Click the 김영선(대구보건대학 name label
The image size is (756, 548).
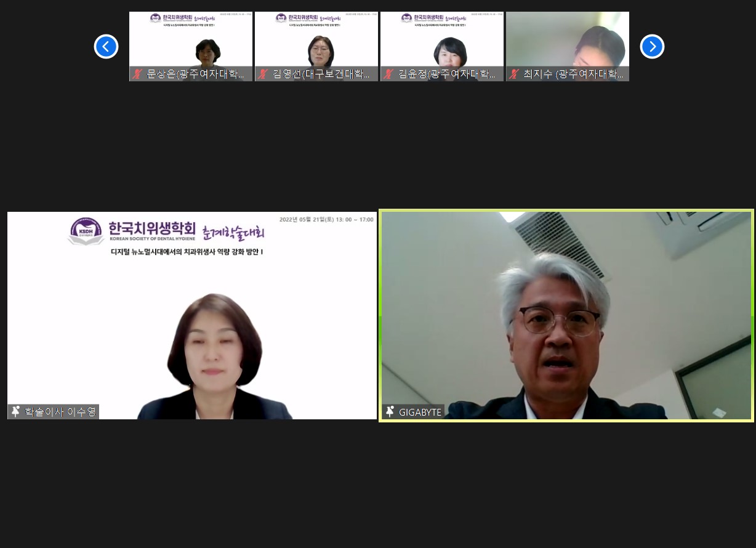click(321, 74)
